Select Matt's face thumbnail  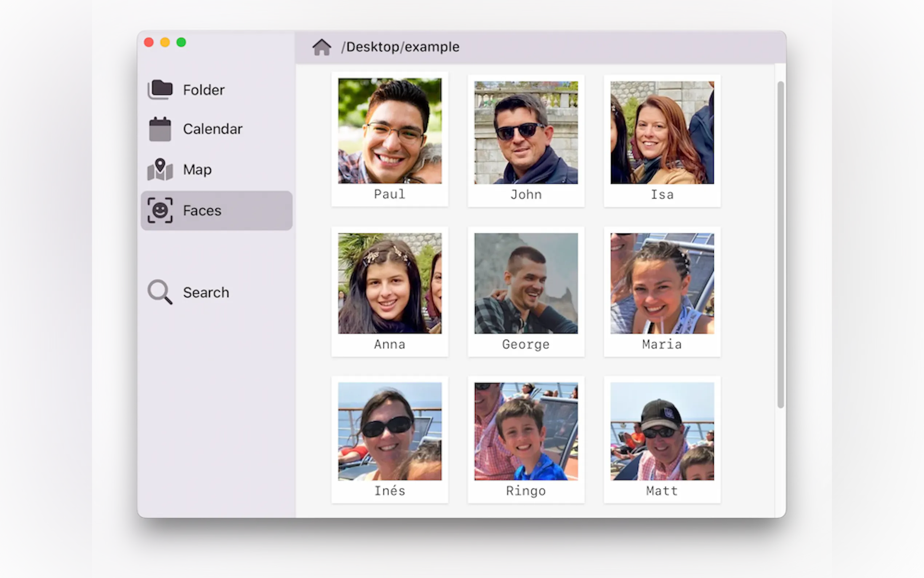[x=662, y=431]
